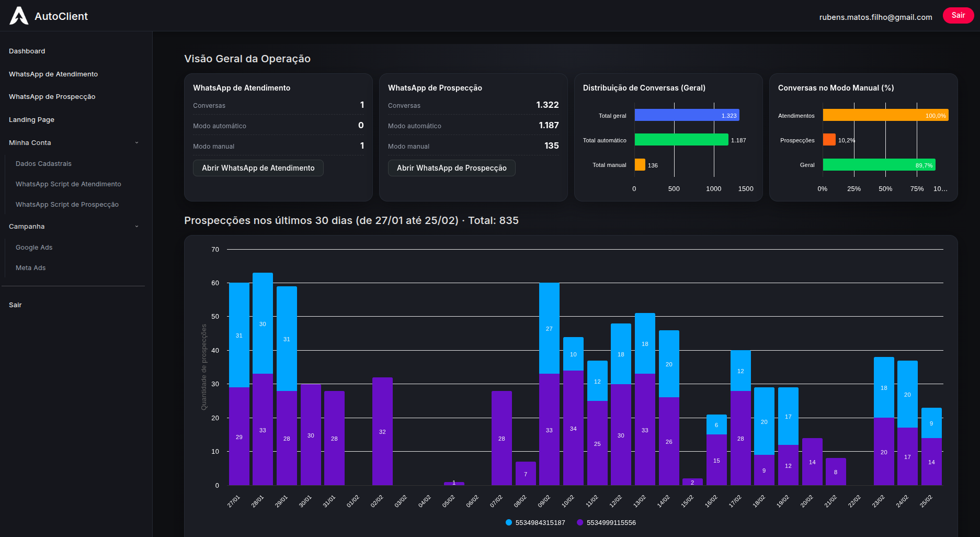Image resolution: width=980 pixels, height=537 pixels.
Task: Collapse the Campanha section chevron
Action: [x=136, y=227]
